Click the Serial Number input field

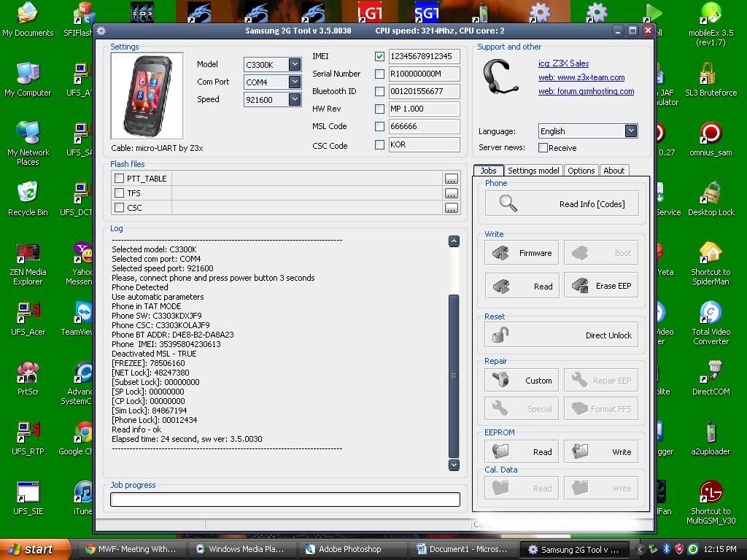coord(424,74)
